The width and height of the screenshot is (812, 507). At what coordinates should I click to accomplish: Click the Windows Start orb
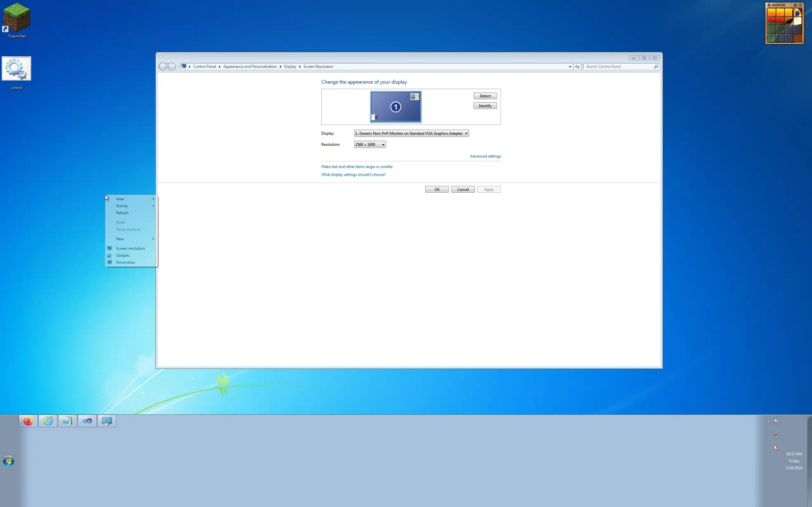point(8,461)
